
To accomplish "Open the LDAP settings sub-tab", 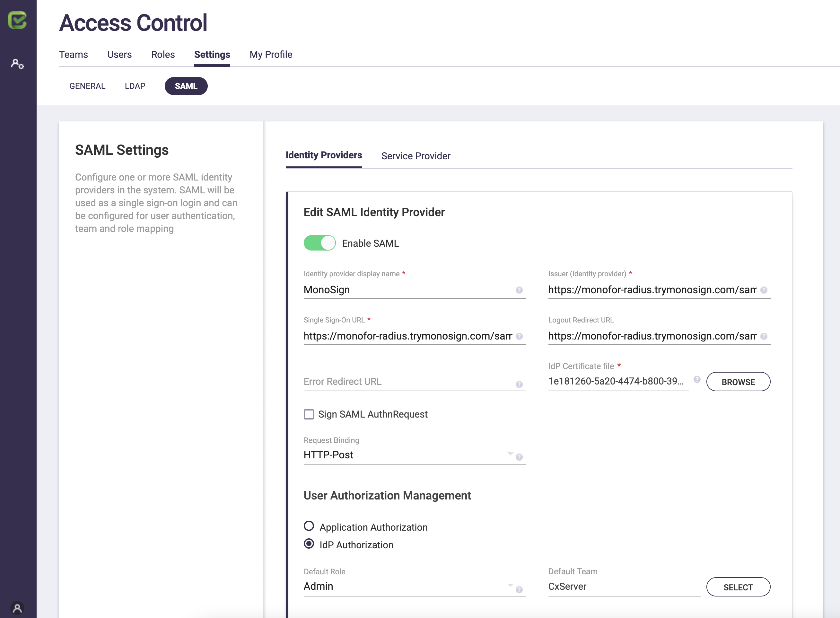I will click(135, 86).
